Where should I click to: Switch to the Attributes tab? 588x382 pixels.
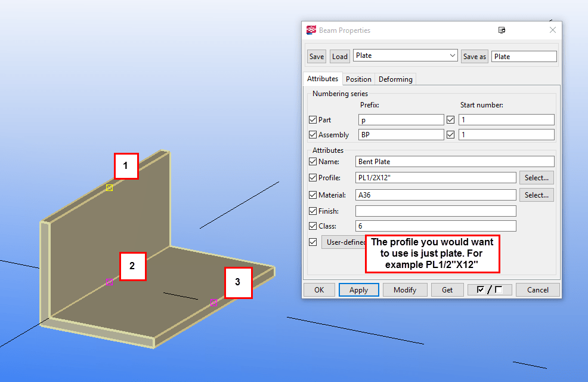323,78
